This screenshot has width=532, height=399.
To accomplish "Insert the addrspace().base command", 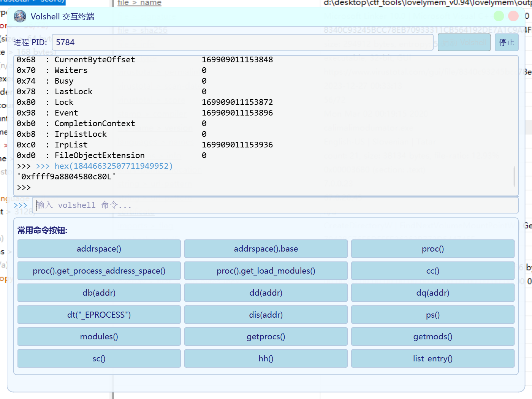I will [x=266, y=249].
